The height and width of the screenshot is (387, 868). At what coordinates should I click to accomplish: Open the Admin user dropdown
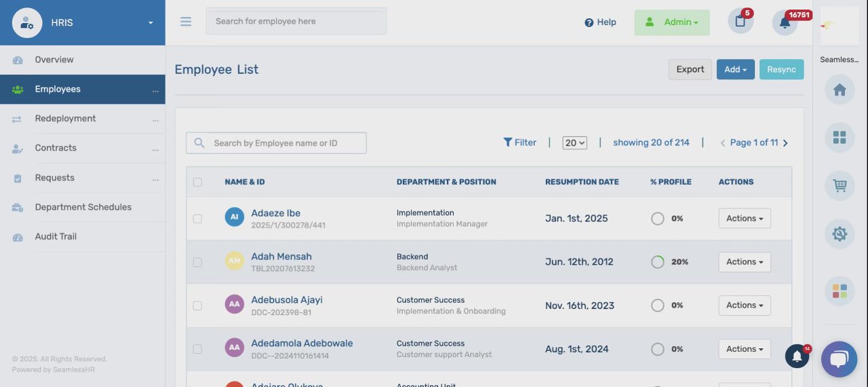point(672,22)
